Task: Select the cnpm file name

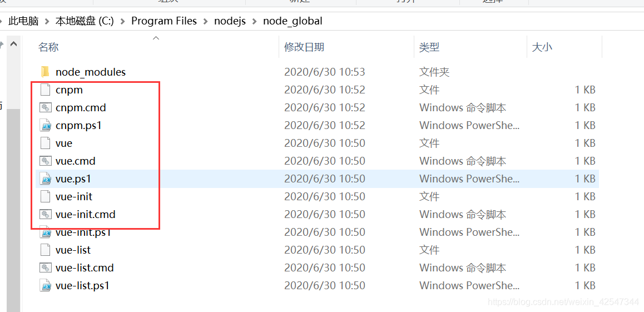Action: (69, 90)
